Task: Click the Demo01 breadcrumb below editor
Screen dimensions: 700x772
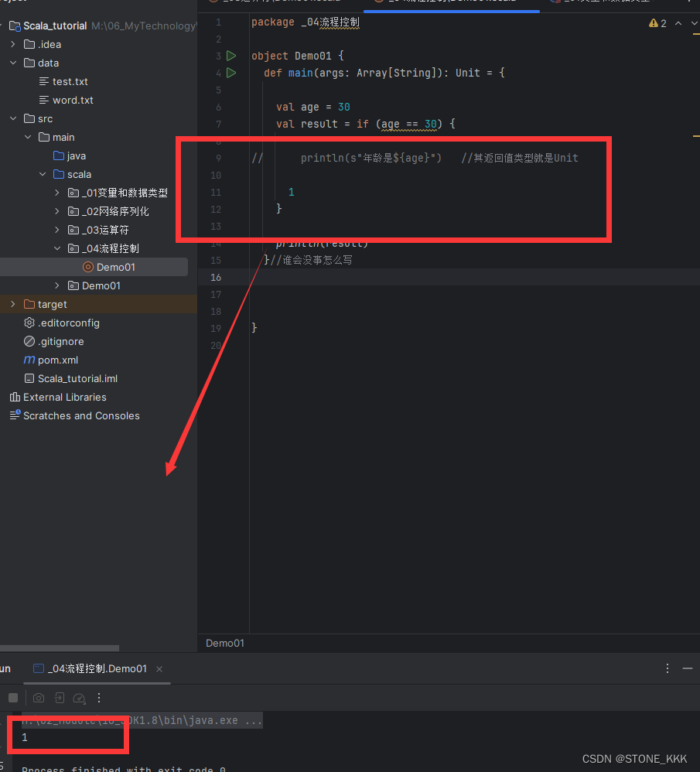Action: tap(224, 643)
